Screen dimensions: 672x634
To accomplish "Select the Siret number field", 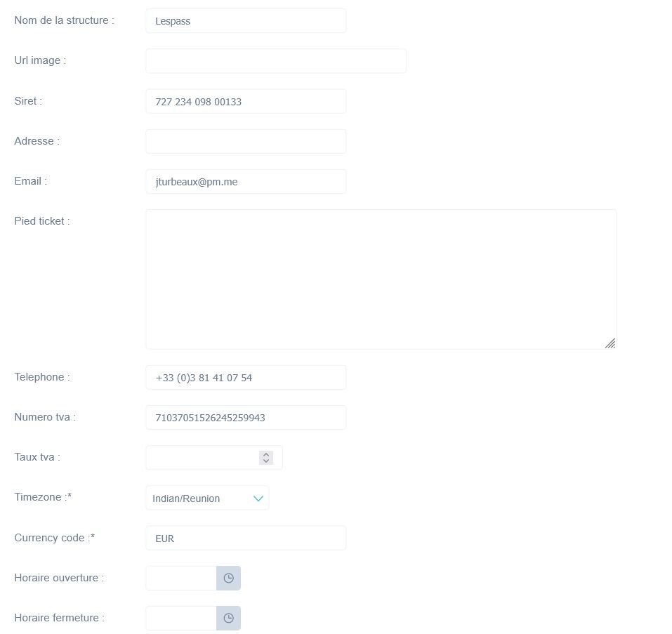I will 246,101.
